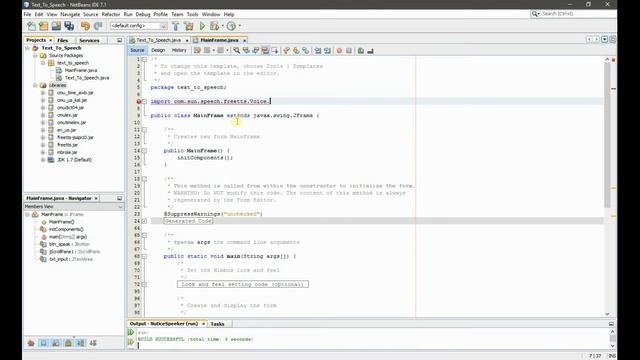Click the Comment editor toolbar icon
The width and height of the screenshot is (640, 360).
click(361, 51)
